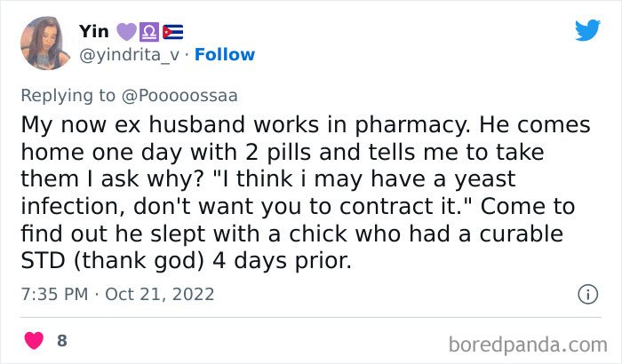
Task: Click the 'Replying to' label text
Action: coord(76,93)
